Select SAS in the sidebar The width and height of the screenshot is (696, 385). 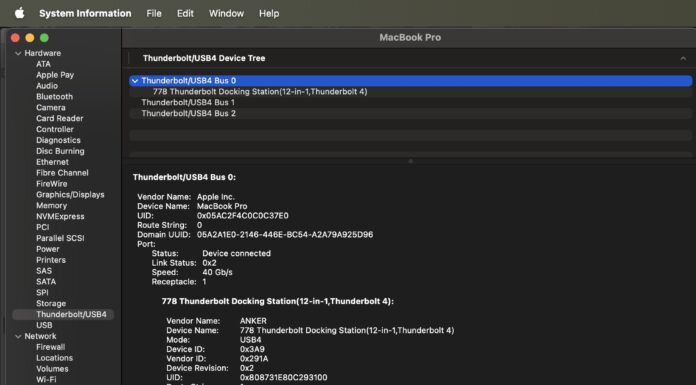click(x=44, y=271)
